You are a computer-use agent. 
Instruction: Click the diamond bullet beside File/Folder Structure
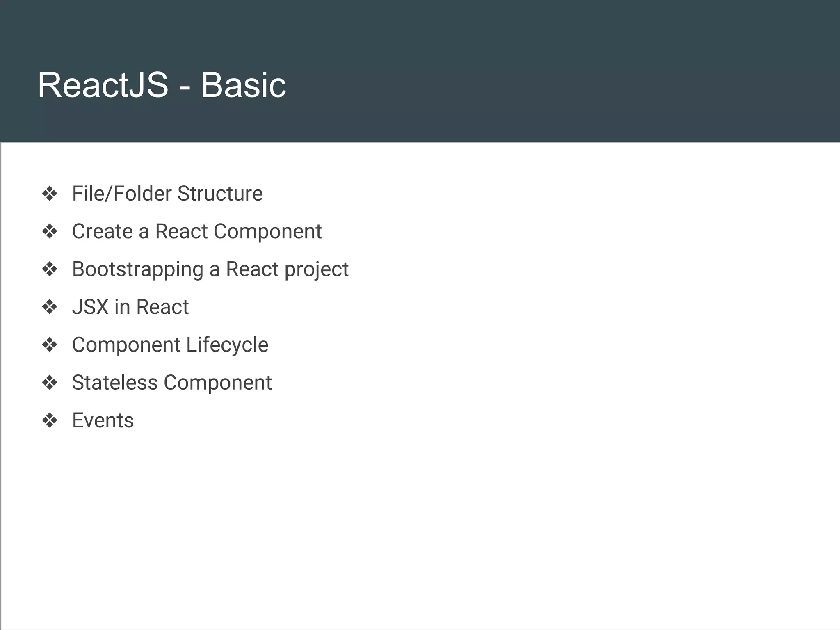pos(50,194)
